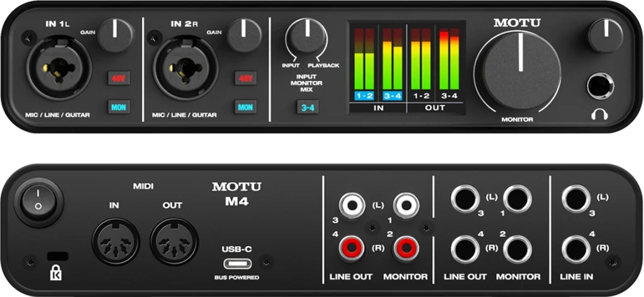Viewport: 644px width, 297px height.
Task: Click the blue 3-4 label under IN meters
Action: click(x=392, y=96)
